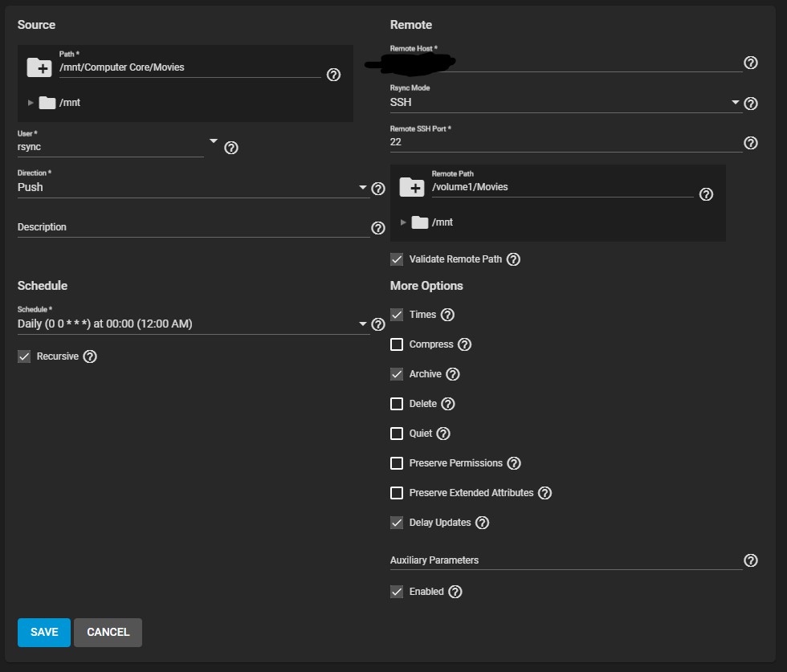Select the /mnt folder icon under Remote Path
Image resolution: width=787 pixels, height=672 pixels.
pyautogui.click(x=419, y=222)
